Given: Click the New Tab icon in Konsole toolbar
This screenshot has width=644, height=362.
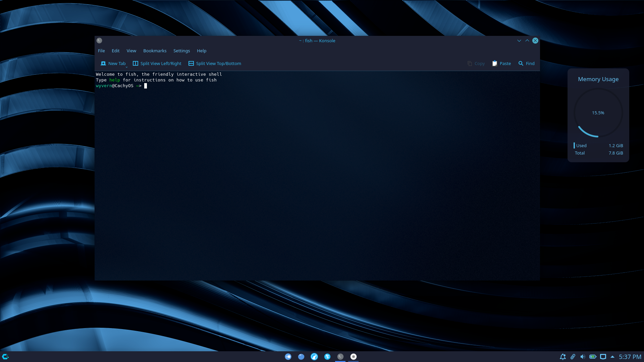Looking at the screenshot, I should [x=103, y=63].
